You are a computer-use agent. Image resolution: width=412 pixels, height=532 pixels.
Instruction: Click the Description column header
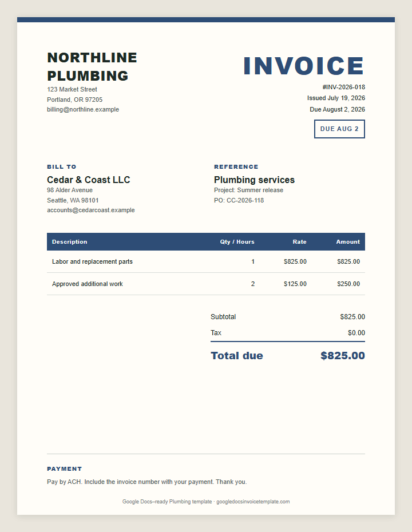[70, 241]
